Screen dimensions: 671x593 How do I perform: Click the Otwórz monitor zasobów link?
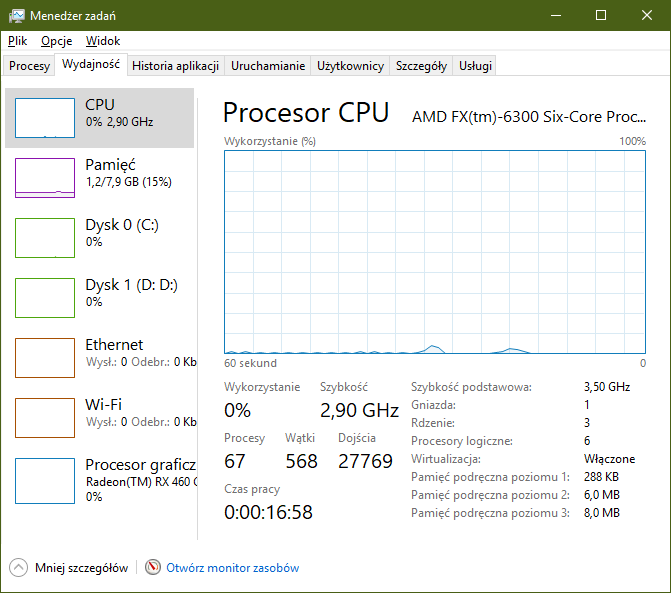232,568
